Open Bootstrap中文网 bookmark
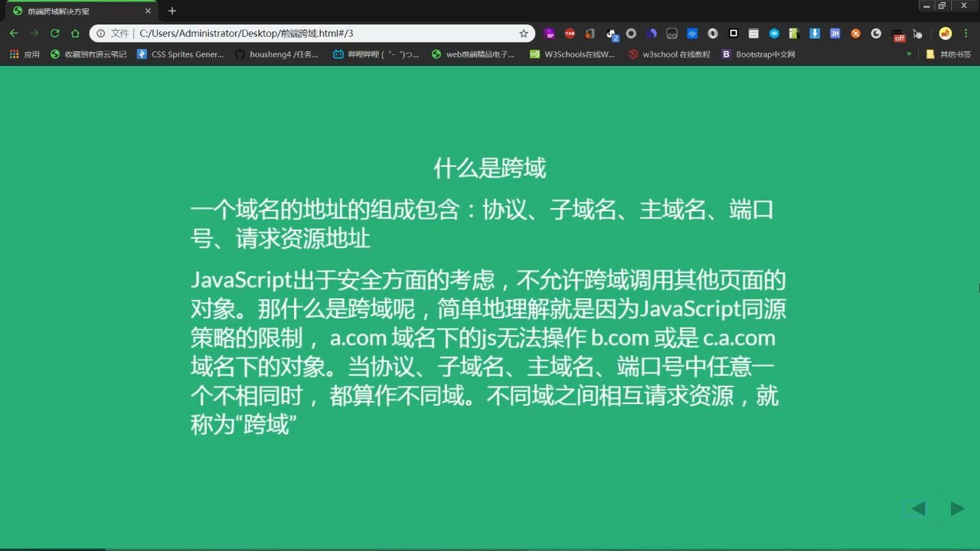Image resolution: width=980 pixels, height=551 pixels. pyautogui.click(x=759, y=54)
